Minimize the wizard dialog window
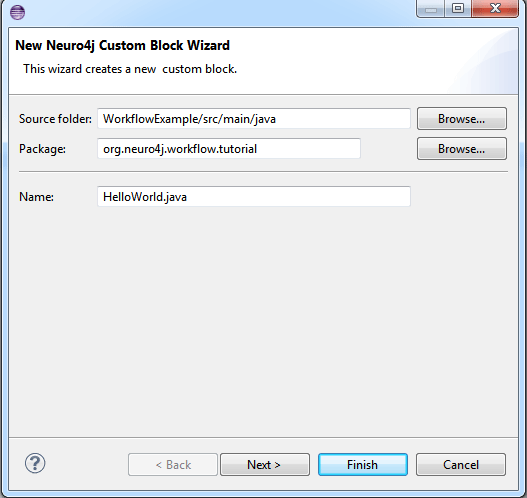The image size is (527, 498). click(x=431, y=8)
